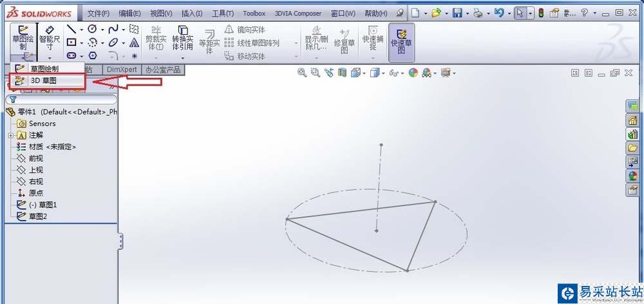This screenshot has height=304, width=644.
Task: Click 显示/删除几何关系 button
Action: coord(316,38)
